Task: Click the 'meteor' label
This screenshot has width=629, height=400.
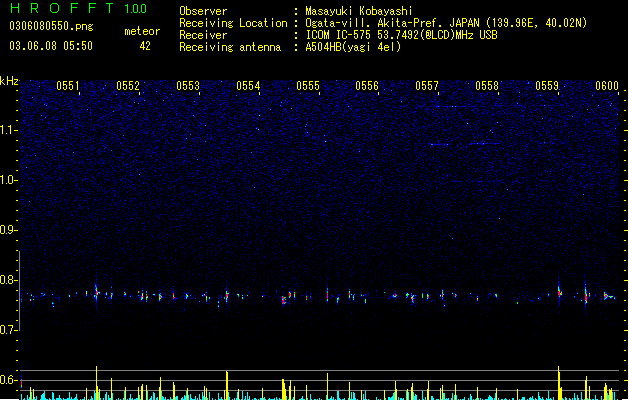Action: 142,31
